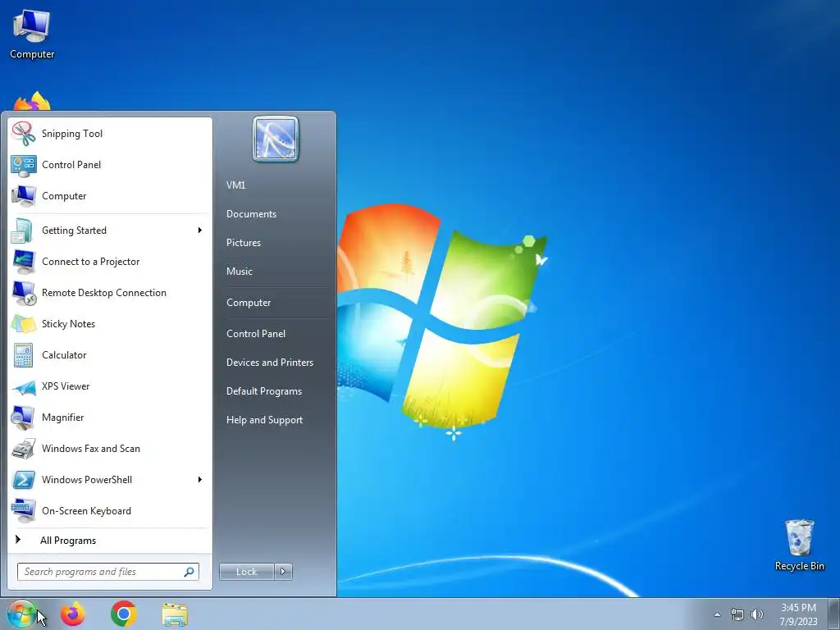Viewport: 840px width, 630px height.
Task: Click the network icon in system tray
Action: click(737, 614)
